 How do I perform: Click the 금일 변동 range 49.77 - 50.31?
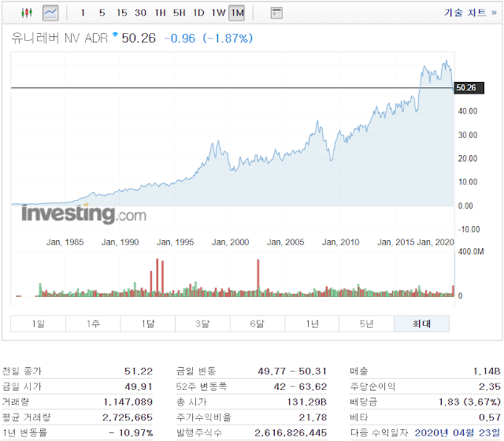pyautogui.click(x=292, y=371)
